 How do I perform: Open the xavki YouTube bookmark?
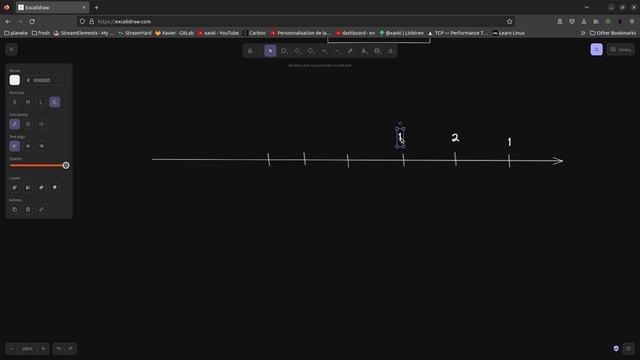coord(218,33)
